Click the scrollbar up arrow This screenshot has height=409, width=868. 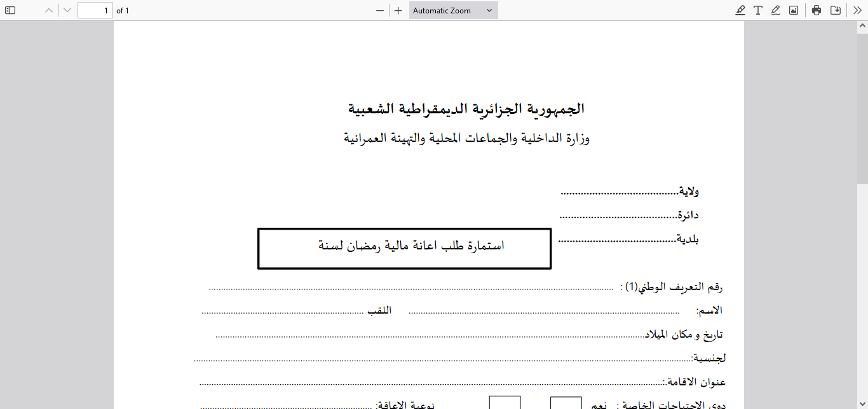tap(863, 26)
